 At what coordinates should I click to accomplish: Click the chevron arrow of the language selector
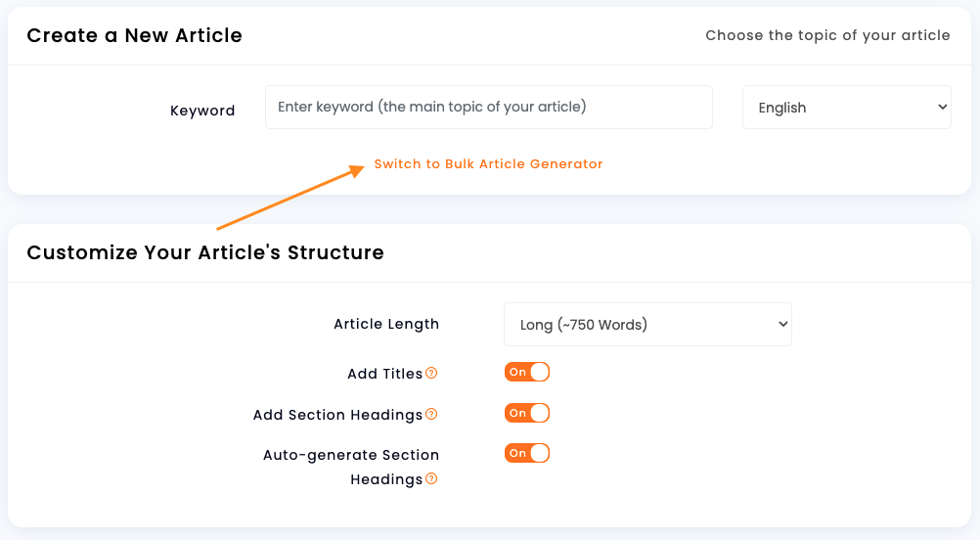[942, 108]
